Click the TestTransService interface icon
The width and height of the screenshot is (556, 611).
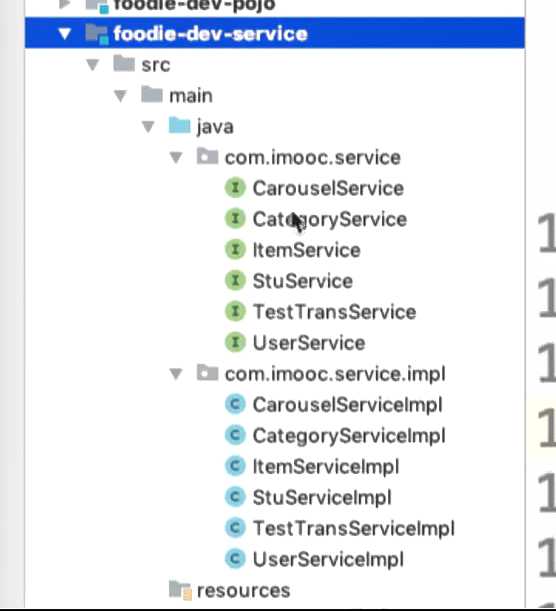pos(235,311)
